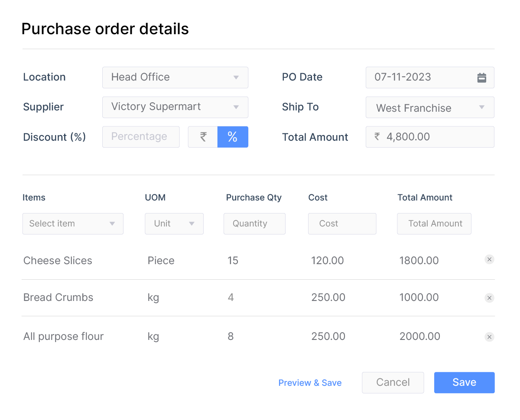Open the Location dropdown showing Head Office
Screen dimensions: 520x420
pyautogui.click(x=175, y=77)
